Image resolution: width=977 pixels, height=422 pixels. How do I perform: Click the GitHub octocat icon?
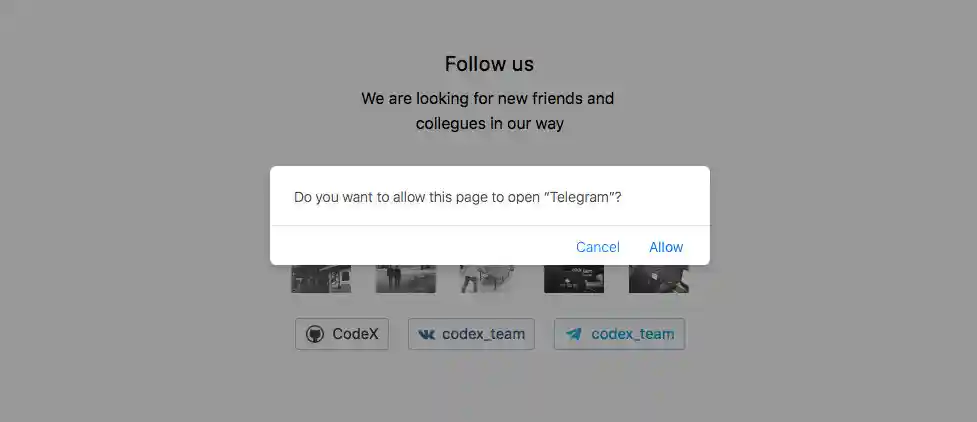[x=315, y=334]
